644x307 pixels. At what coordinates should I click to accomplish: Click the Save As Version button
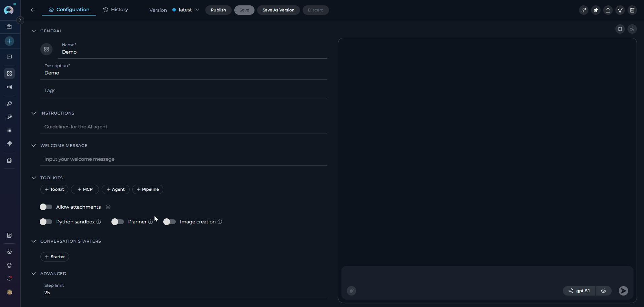278,10
